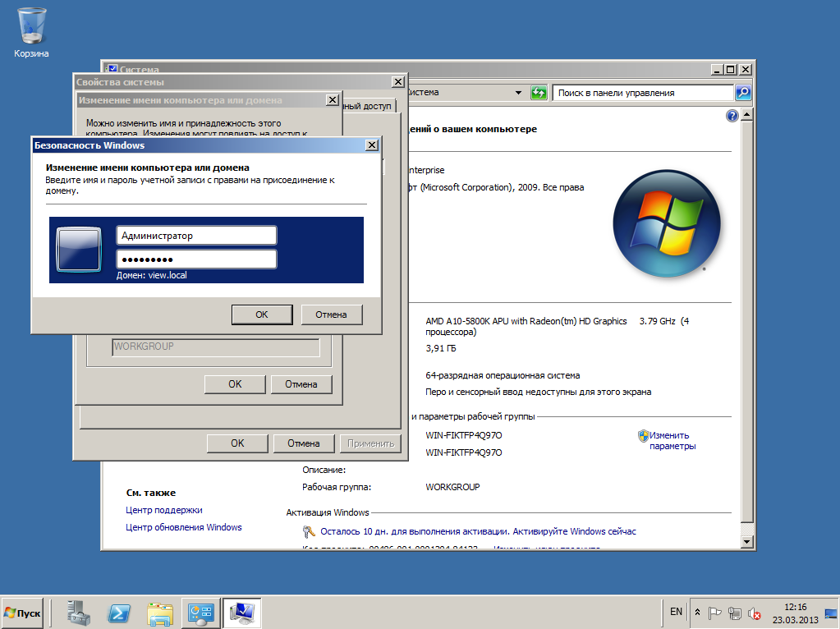
Task: Launch Server Manager from the taskbar
Action: point(78,613)
